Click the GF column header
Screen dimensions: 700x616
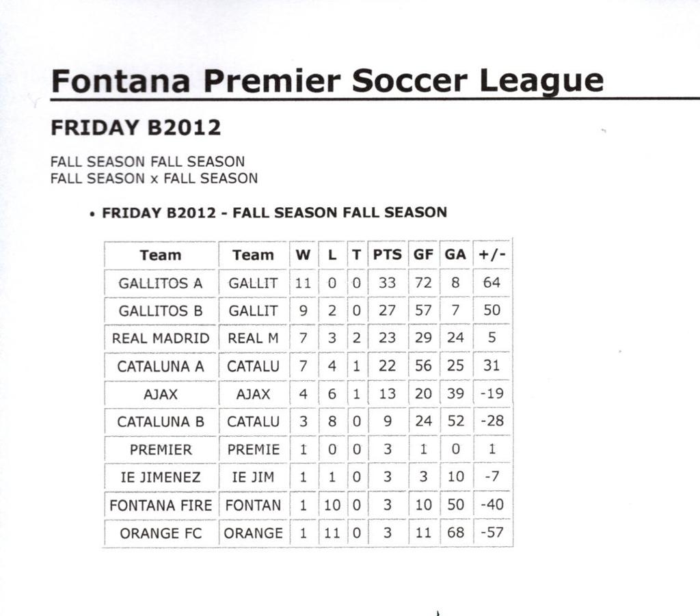click(423, 255)
